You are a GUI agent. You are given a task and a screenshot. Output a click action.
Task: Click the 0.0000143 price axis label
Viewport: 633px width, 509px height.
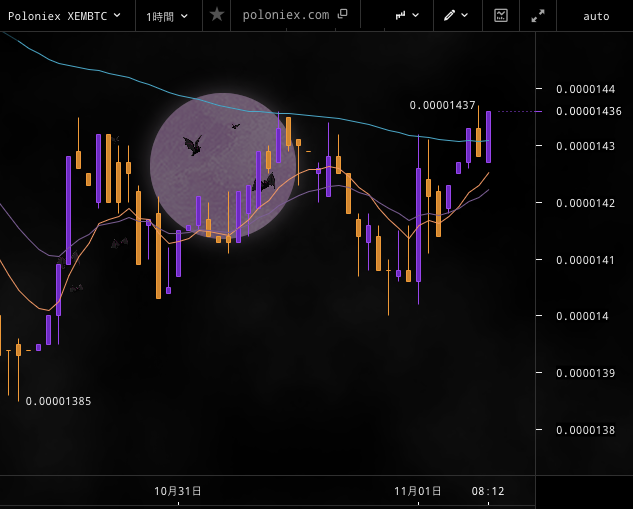(585, 146)
